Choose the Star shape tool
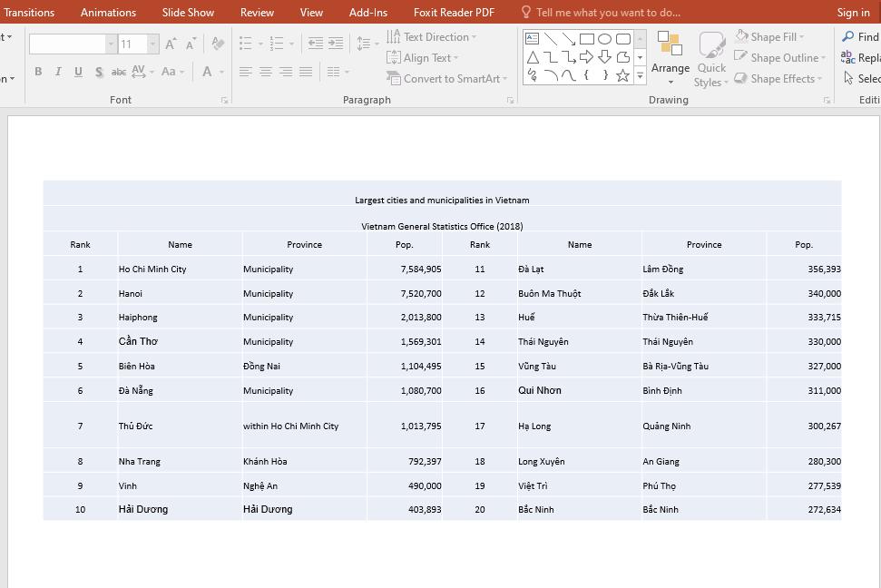The width and height of the screenshot is (881, 588). coord(623,75)
